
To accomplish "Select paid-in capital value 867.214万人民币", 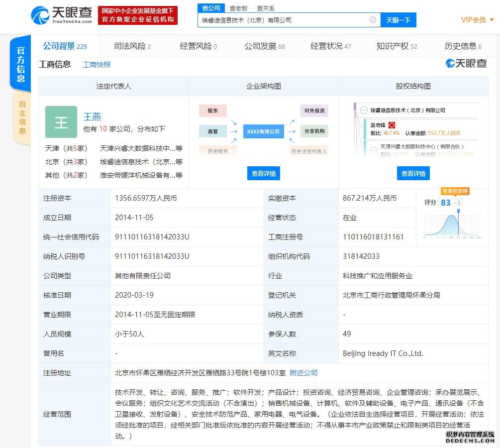I will pos(370,198).
